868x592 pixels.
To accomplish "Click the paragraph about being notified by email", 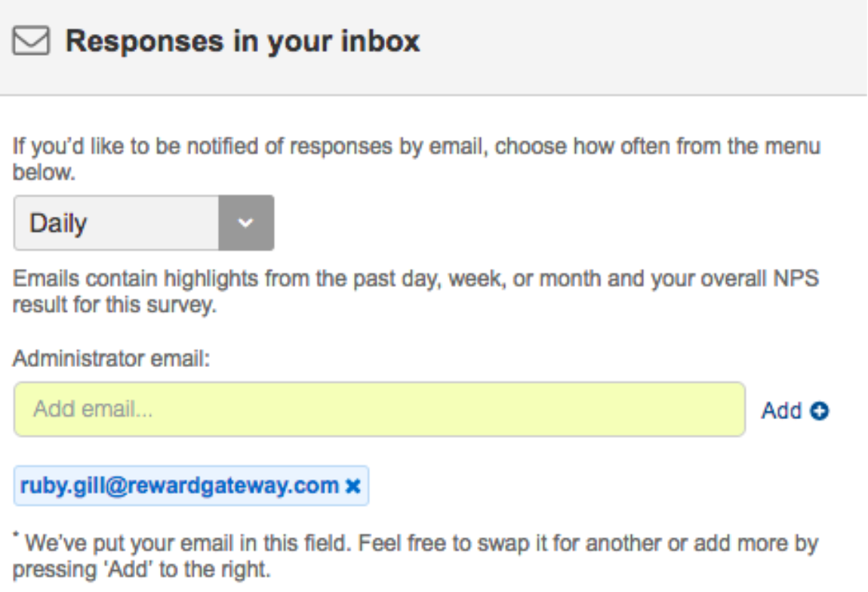I will click(417, 159).
